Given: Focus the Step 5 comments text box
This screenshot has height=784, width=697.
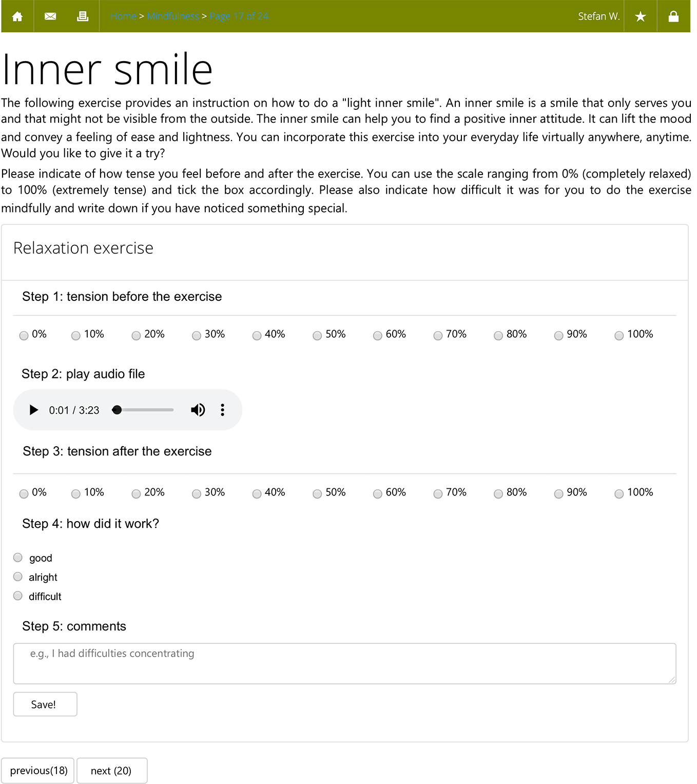Looking at the screenshot, I should [x=344, y=663].
